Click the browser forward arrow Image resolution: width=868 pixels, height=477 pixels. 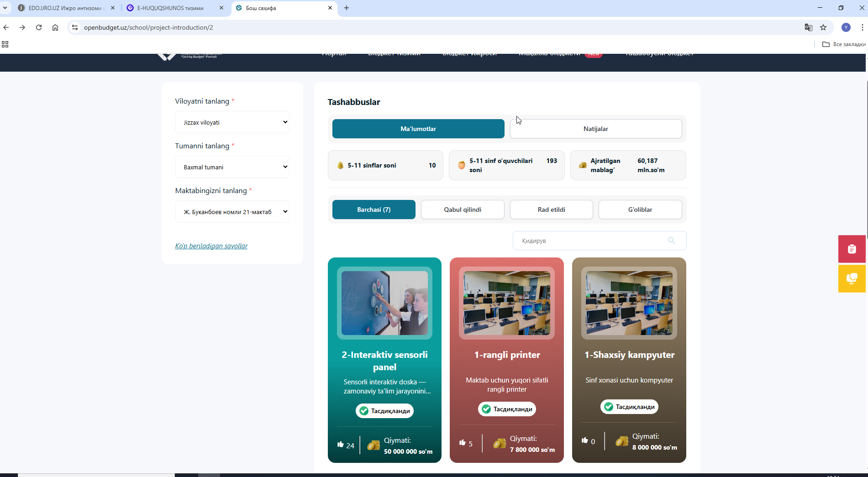(22, 27)
